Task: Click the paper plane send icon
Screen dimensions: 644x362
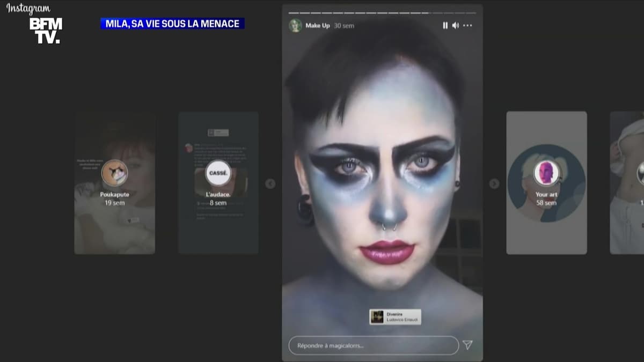Action: point(467,345)
